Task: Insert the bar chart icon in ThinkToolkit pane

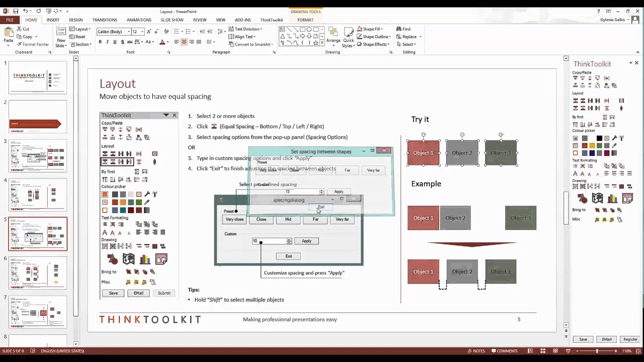Action: [x=612, y=198]
